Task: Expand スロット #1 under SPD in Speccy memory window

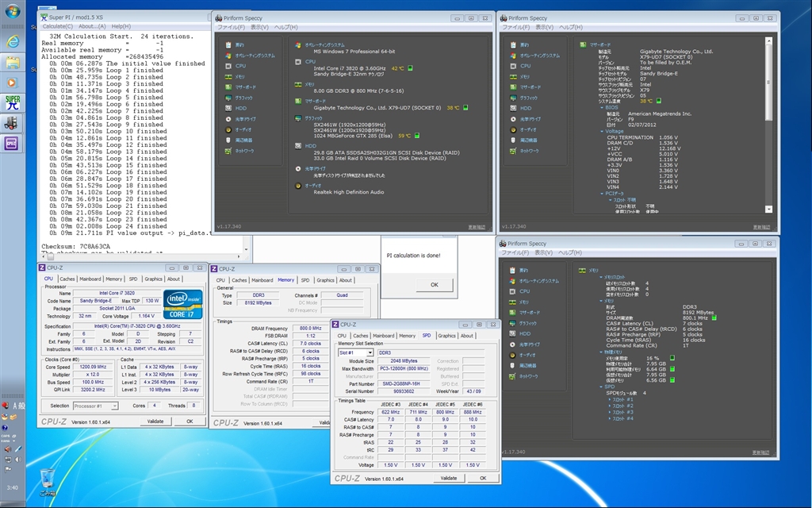Action: [609, 399]
